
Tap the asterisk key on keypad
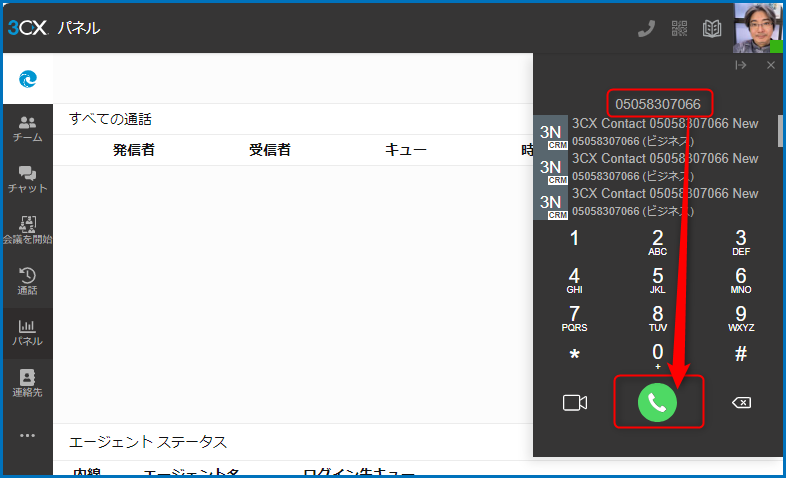click(x=574, y=355)
